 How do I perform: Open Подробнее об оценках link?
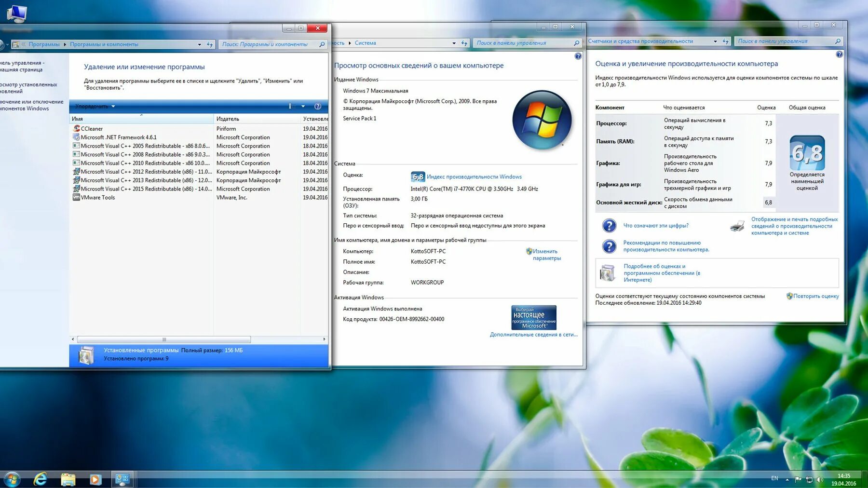(x=662, y=273)
